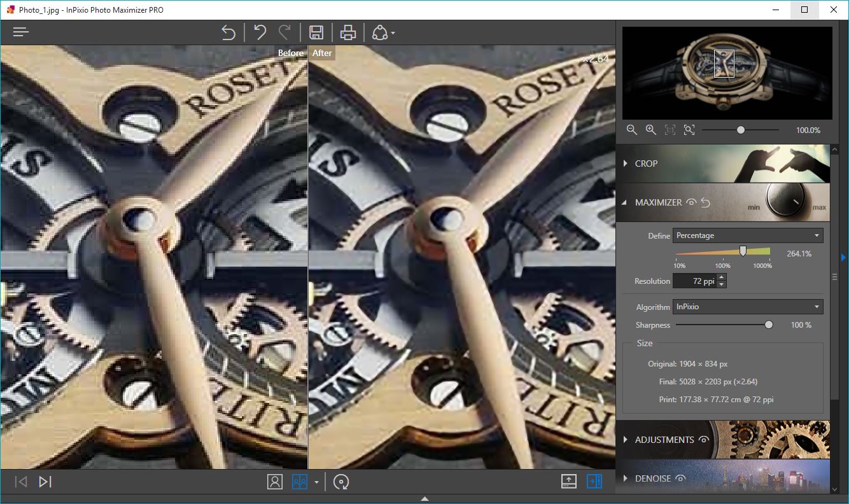Toggle MAXIMIZER eye visibility
Viewport: 849px width, 504px height.
[691, 202]
